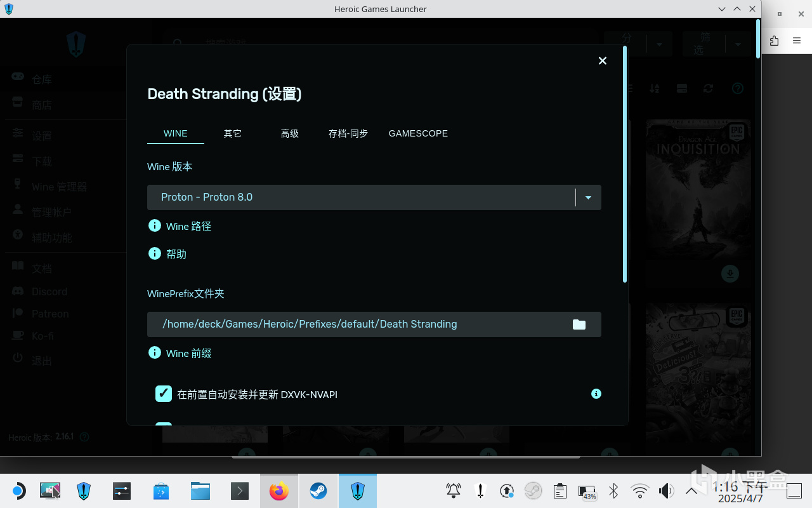Screen dimensions: 812x508
Task: Switch to the 高级 tab
Action: 290,133
